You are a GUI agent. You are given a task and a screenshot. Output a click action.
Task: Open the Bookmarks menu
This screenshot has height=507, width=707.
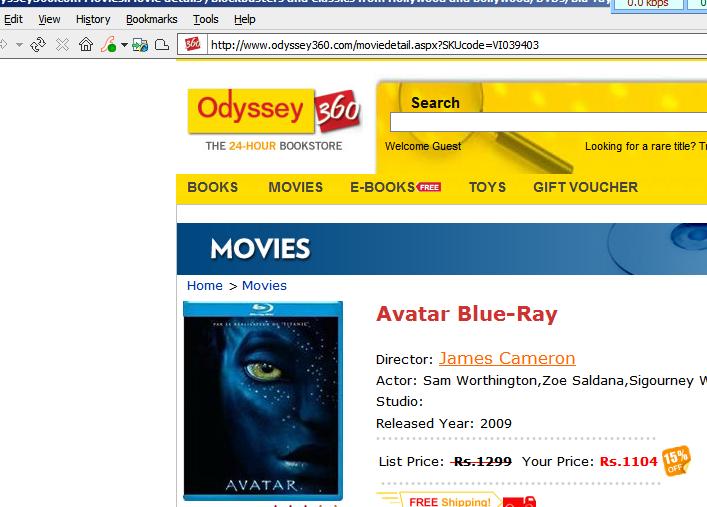[152, 19]
